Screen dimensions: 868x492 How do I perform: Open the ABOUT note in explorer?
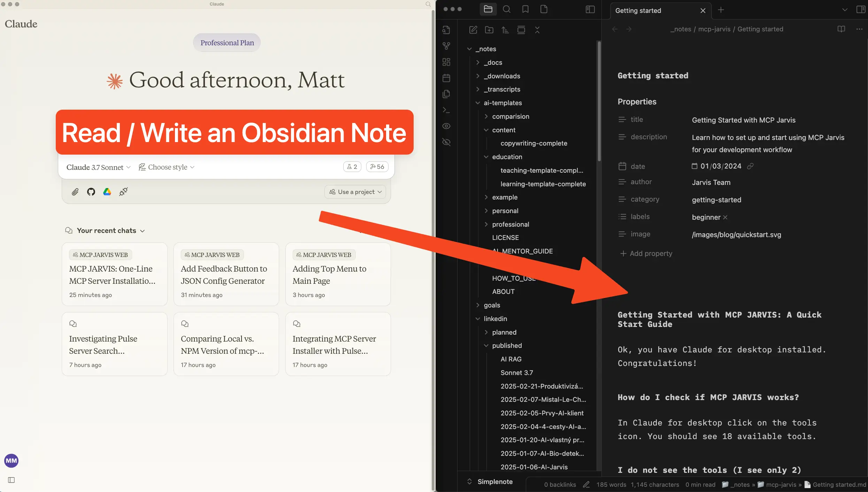click(x=503, y=292)
